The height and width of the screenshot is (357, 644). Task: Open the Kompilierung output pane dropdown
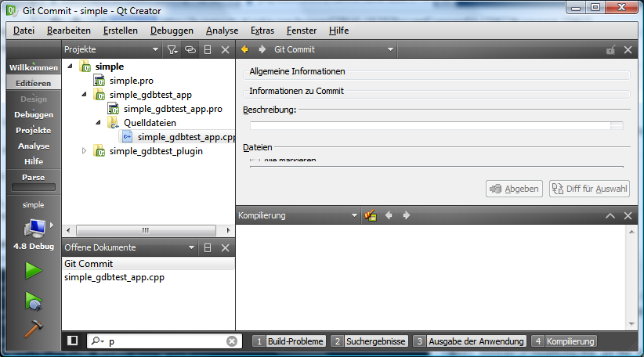click(x=298, y=215)
